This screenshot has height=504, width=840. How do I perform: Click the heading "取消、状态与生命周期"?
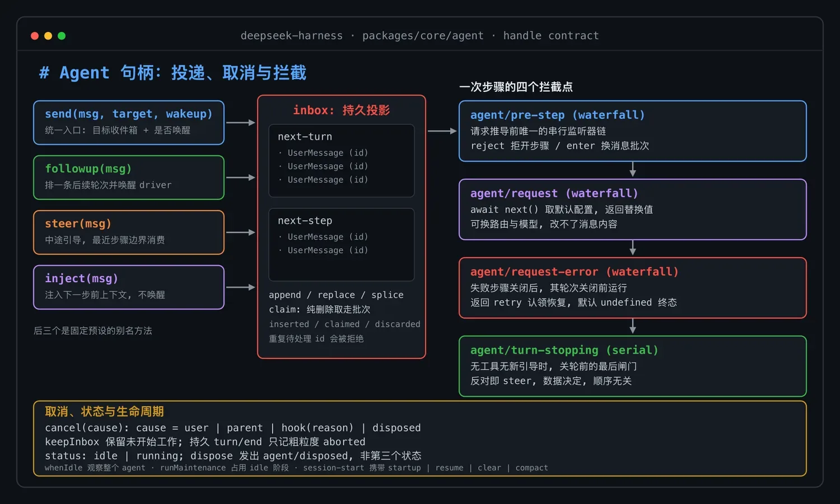coord(104,412)
